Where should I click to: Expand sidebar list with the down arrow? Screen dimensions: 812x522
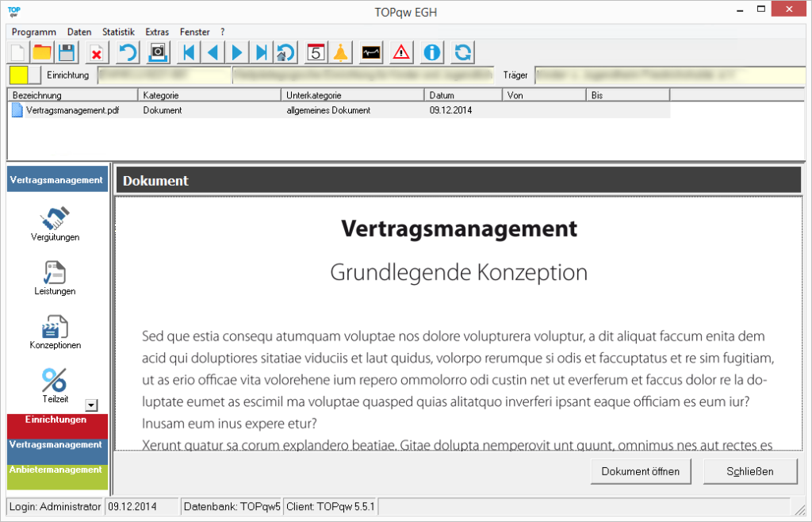(91, 405)
